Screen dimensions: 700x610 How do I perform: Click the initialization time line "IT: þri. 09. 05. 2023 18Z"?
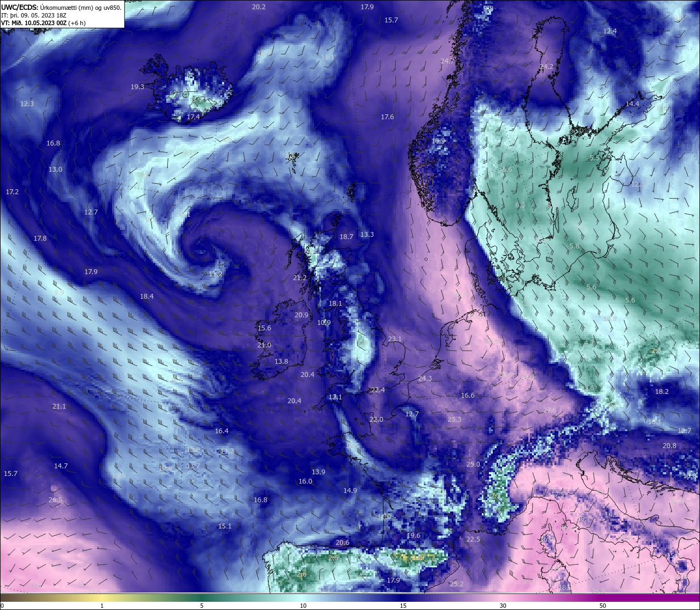[x=34, y=15]
